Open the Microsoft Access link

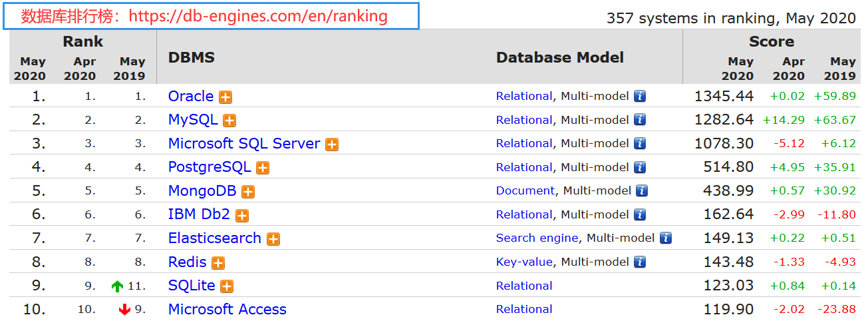click(227, 309)
